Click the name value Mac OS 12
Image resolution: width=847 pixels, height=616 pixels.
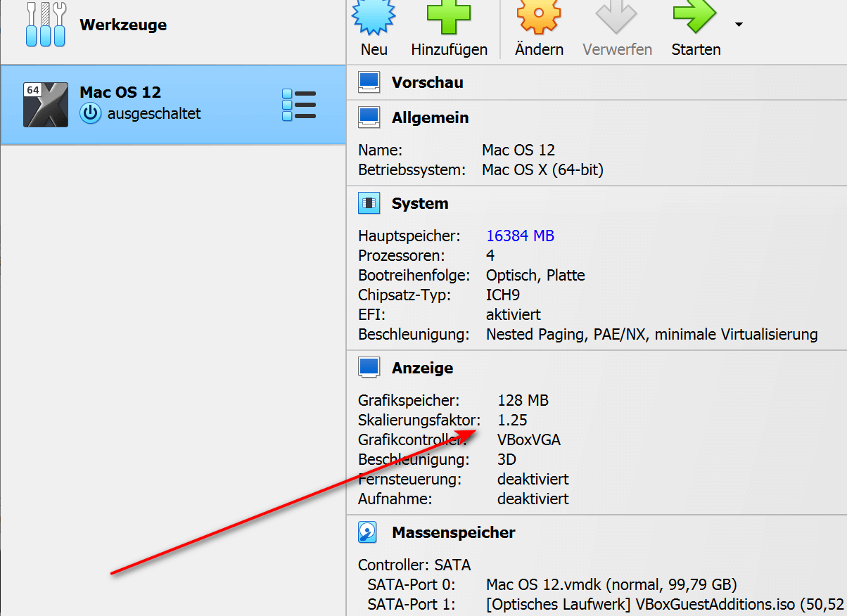pyautogui.click(x=518, y=150)
